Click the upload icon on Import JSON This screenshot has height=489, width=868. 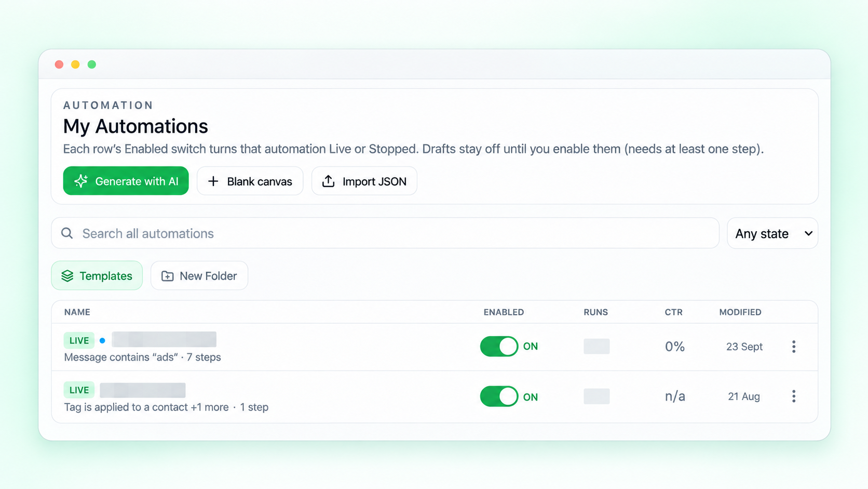[x=328, y=181]
